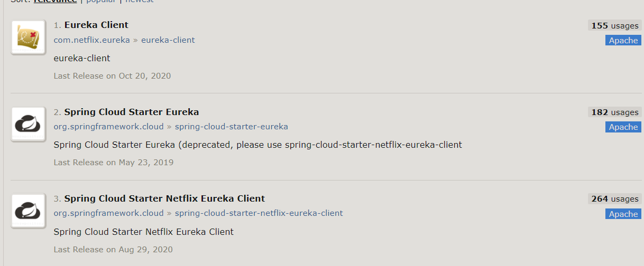View the 182 usages badge
The width and height of the screenshot is (644, 266).
(x=614, y=112)
